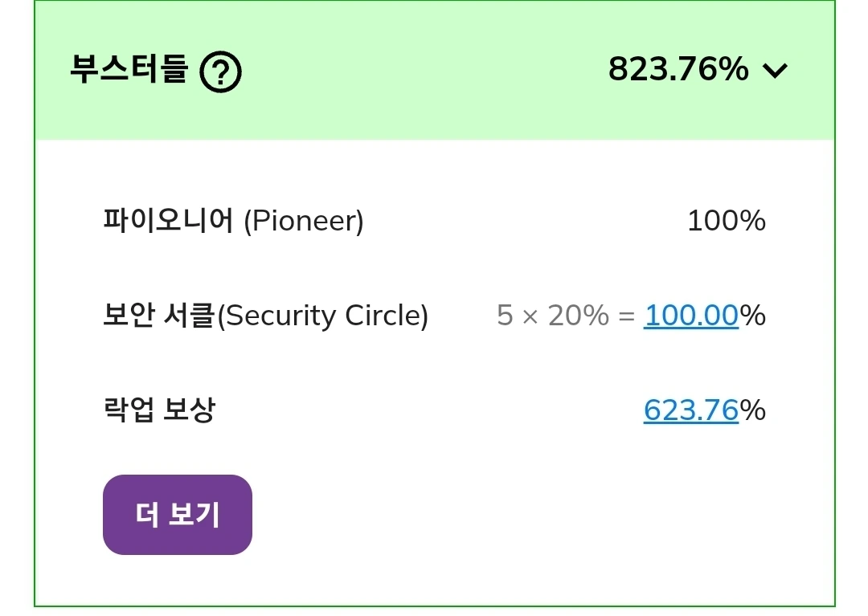The image size is (868, 616).
Task: Select the 파이오니어 row label
Action: 168,219
